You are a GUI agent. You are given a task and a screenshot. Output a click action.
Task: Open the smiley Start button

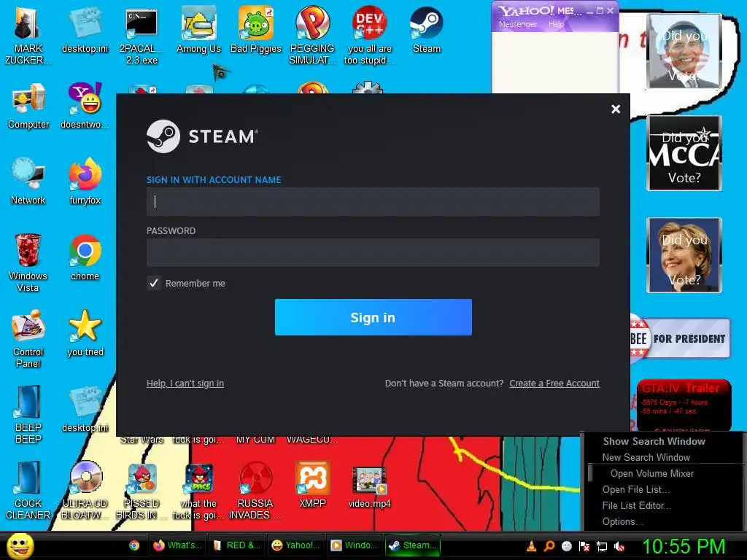click(20, 545)
